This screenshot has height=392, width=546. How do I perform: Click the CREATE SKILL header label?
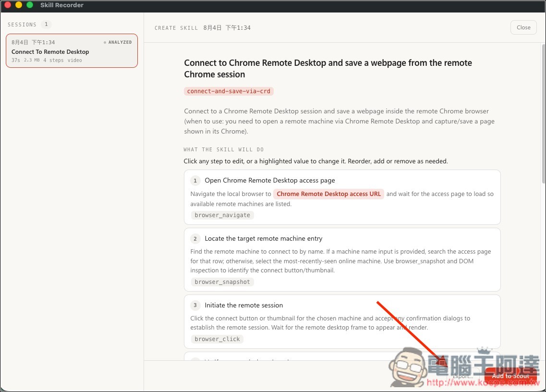click(x=176, y=28)
